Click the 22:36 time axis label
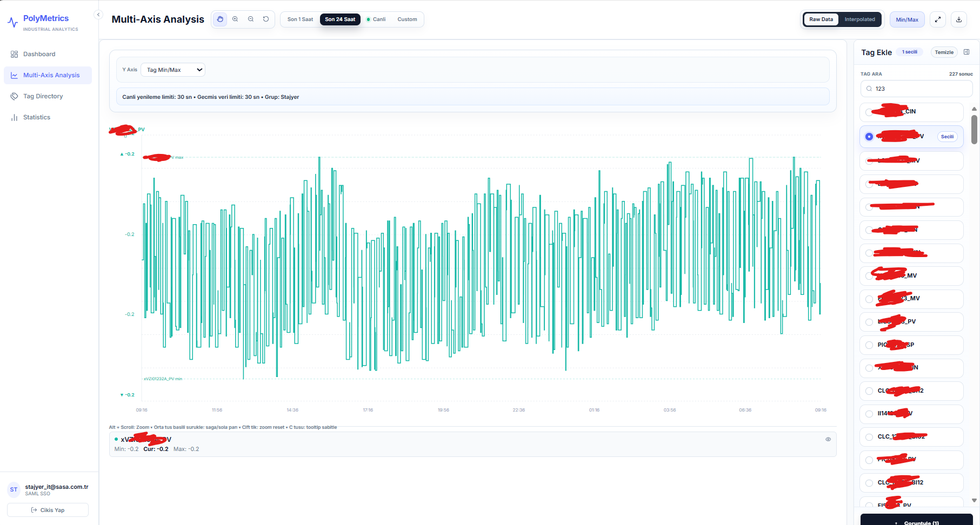Image resolution: width=980 pixels, height=525 pixels. (519, 410)
